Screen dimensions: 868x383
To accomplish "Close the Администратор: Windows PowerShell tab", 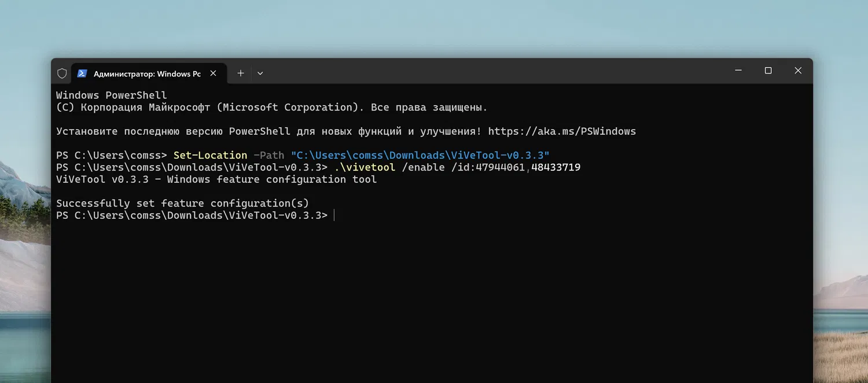I will click(x=214, y=73).
